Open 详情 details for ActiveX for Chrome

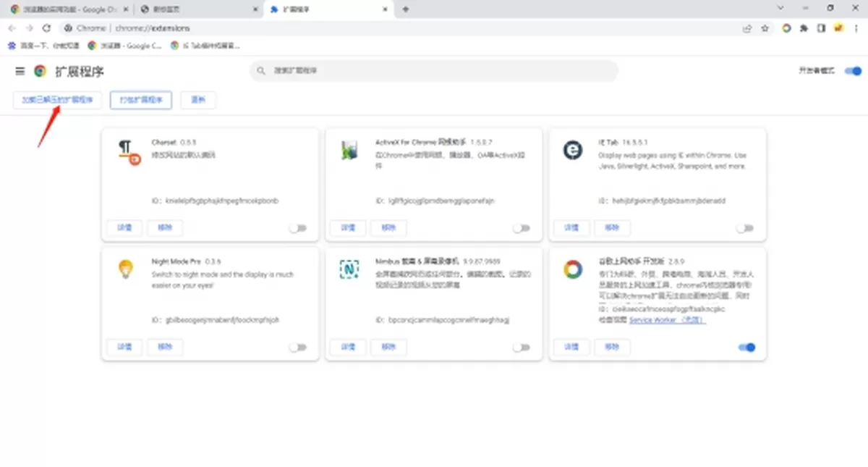(x=348, y=227)
